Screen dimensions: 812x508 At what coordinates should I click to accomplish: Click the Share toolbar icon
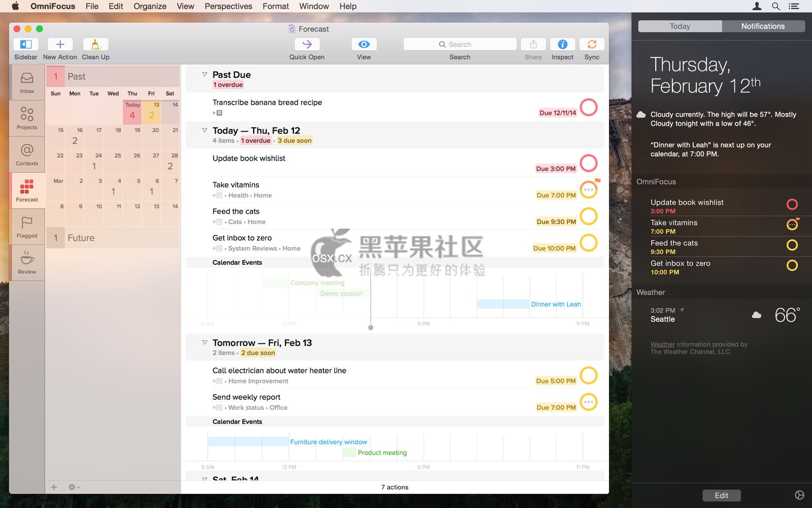pos(533,45)
